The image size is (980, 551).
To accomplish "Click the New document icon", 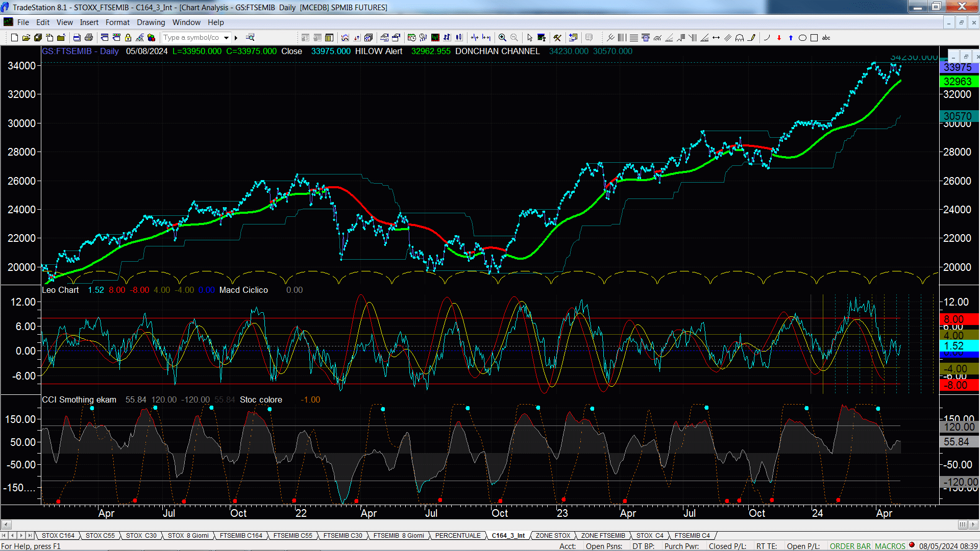I will 14,38.
